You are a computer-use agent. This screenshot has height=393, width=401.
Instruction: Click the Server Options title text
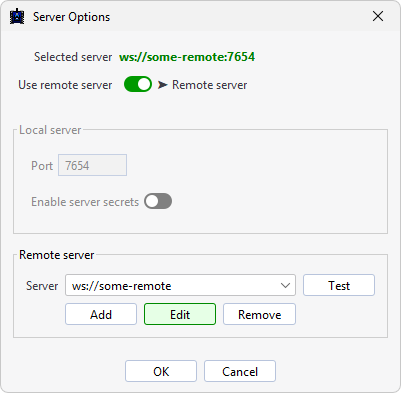click(71, 17)
